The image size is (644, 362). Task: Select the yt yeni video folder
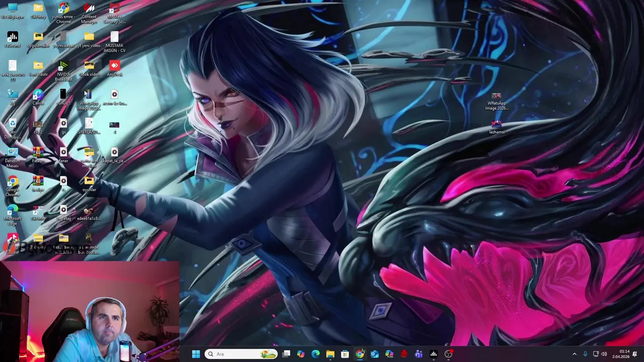pos(89,40)
